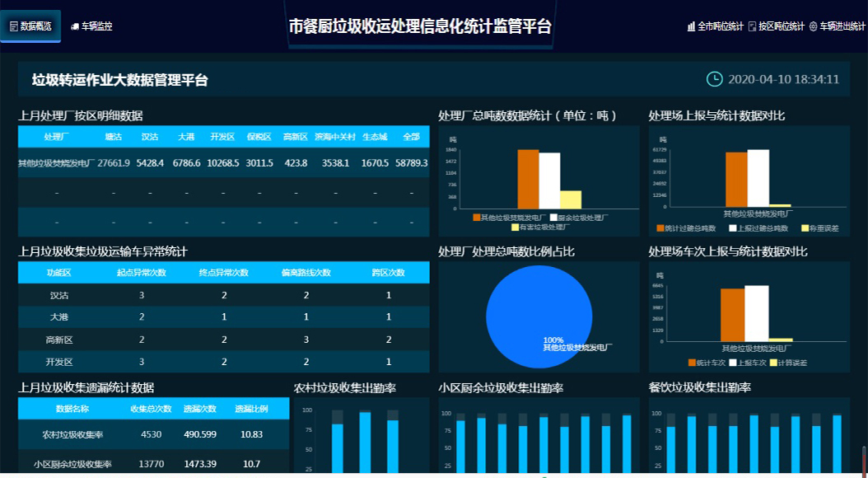Click the 10.83 missed ratio cell
Viewport: 868px width, 478px height.
pos(251,434)
